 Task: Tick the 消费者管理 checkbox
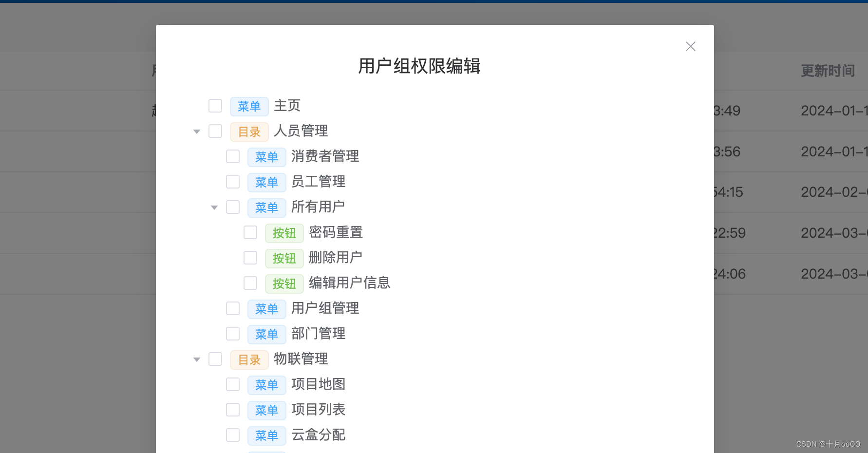pos(233,156)
